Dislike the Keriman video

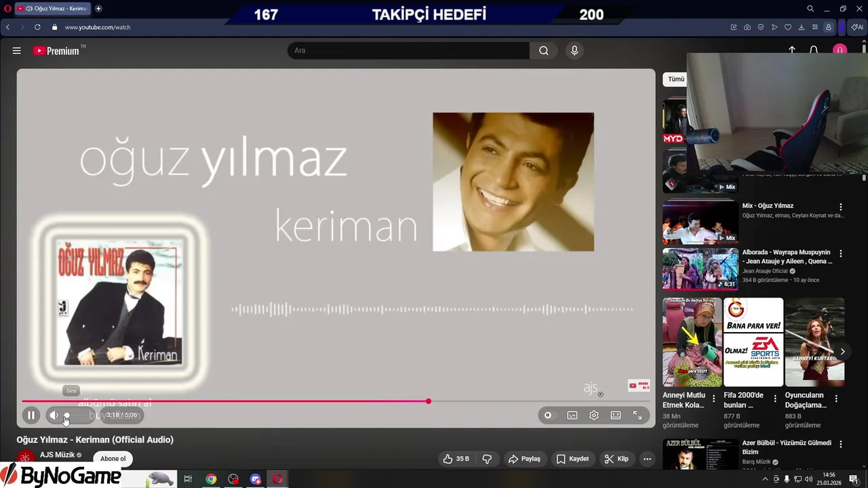[x=487, y=459]
